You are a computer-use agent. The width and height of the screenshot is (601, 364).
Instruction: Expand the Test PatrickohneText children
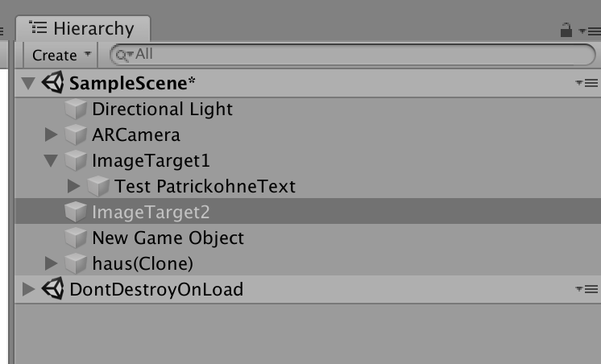(x=74, y=187)
